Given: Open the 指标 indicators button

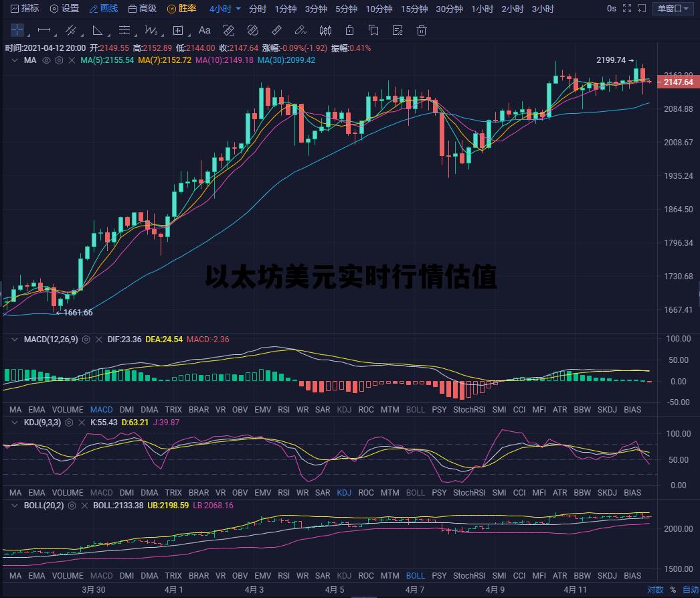Looking at the screenshot, I should [24, 9].
